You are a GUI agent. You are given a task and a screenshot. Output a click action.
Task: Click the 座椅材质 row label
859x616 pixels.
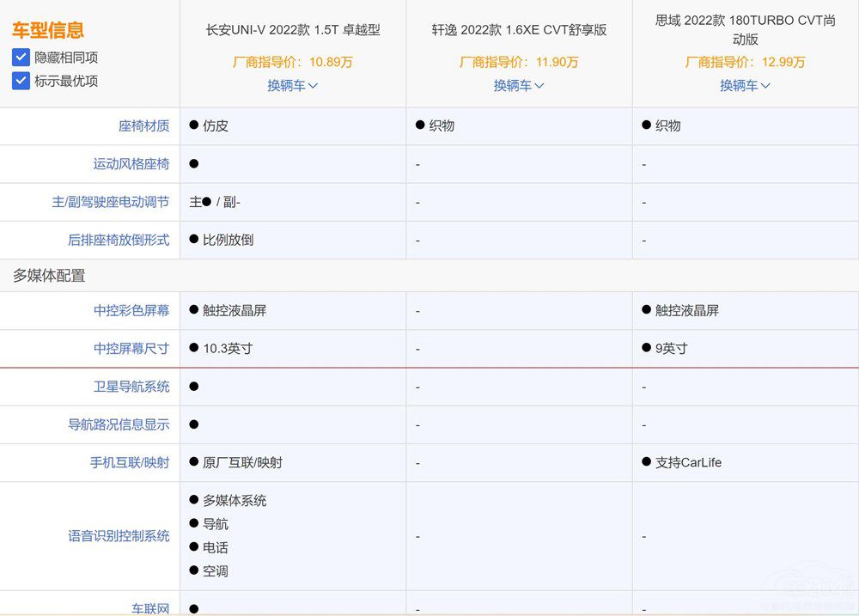point(143,125)
